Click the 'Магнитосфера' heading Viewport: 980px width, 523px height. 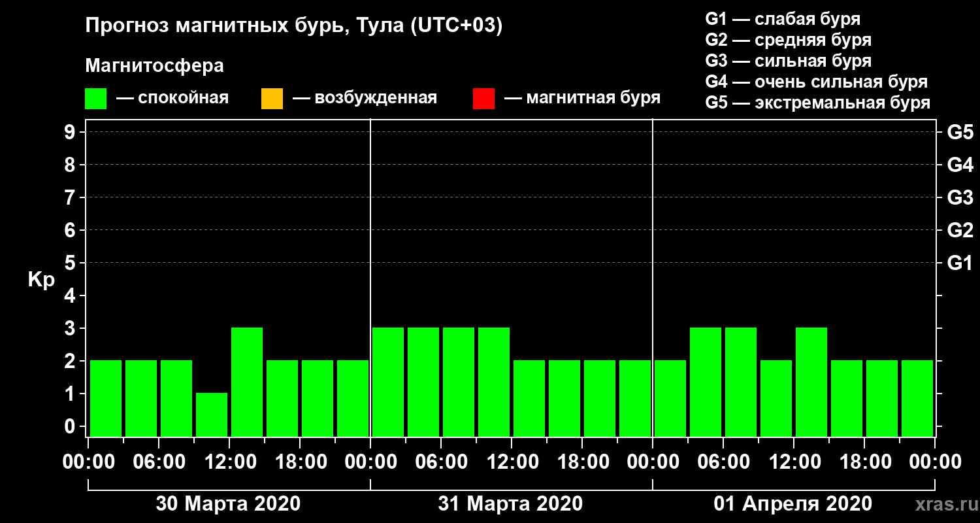click(155, 66)
